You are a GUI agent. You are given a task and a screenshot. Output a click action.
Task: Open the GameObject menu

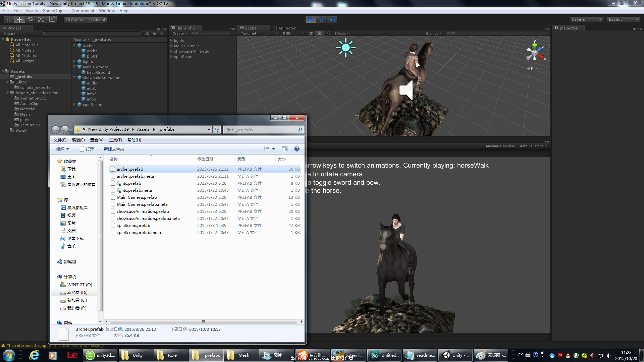pos(54,11)
